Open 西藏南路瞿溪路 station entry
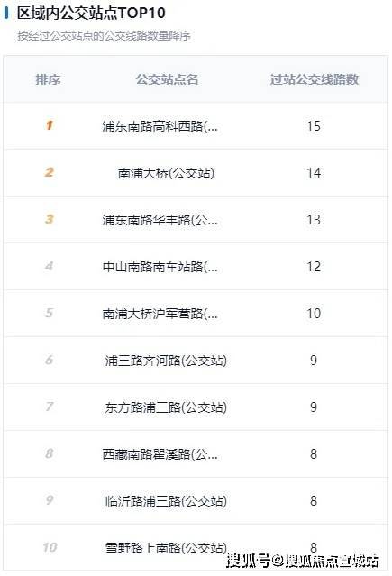 (160, 454)
